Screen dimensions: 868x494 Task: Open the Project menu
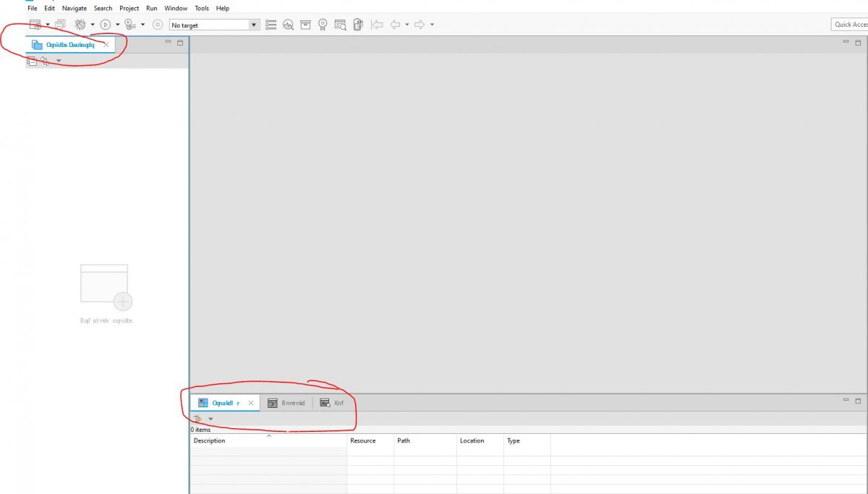coord(129,9)
